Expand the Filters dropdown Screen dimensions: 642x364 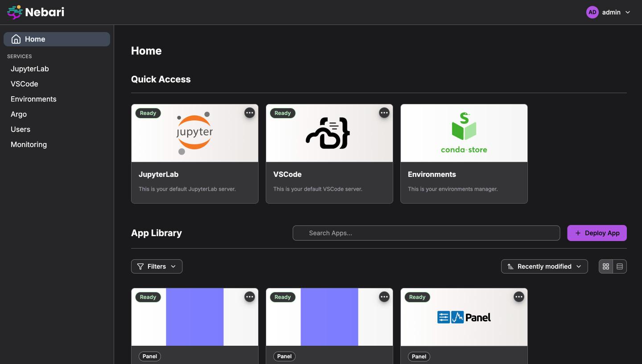157,266
